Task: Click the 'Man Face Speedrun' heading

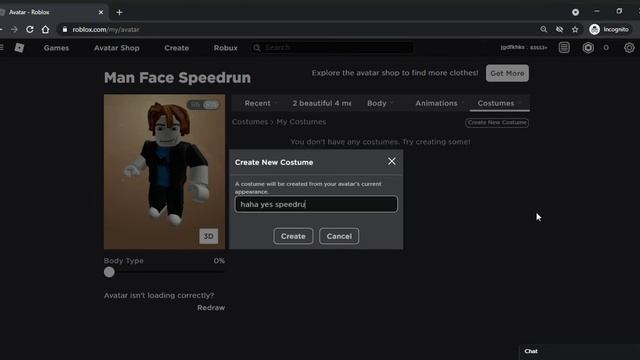Action: click(177, 78)
